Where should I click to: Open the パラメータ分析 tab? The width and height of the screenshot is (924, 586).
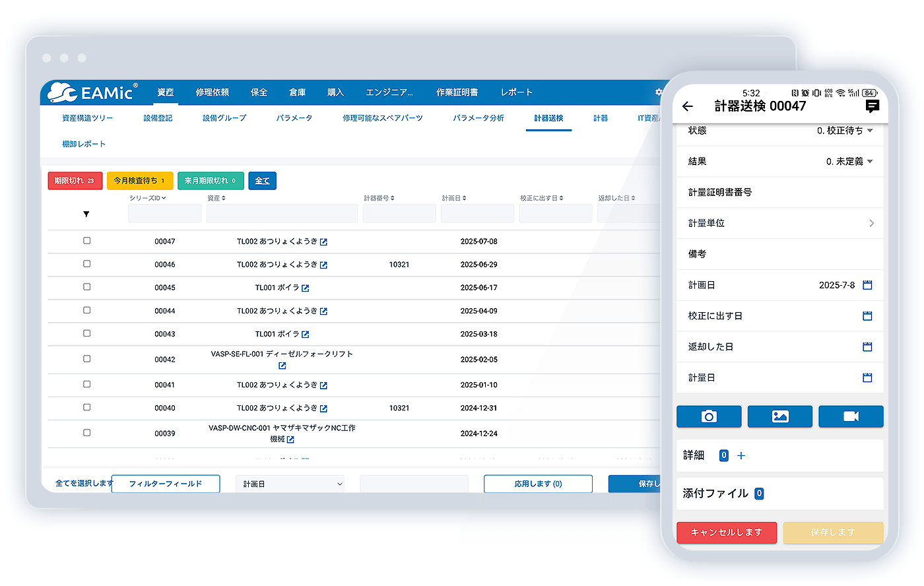(x=478, y=118)
